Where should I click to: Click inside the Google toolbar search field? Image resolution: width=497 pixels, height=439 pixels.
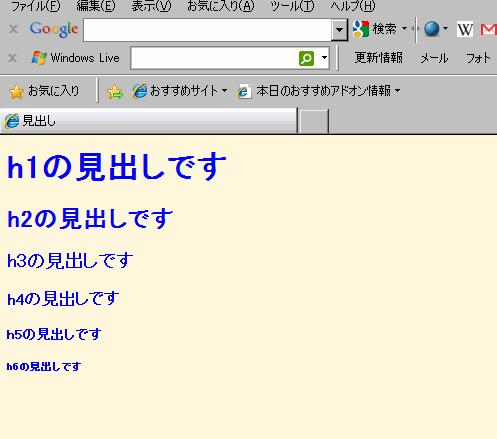coord(207,30)
